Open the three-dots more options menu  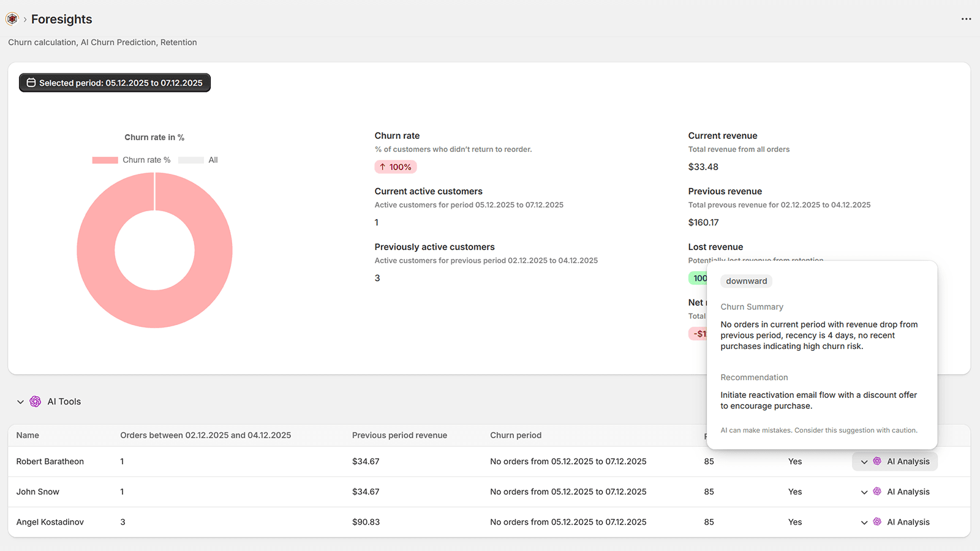tap(966, 19)
